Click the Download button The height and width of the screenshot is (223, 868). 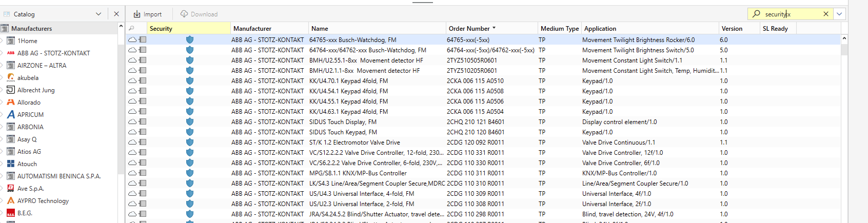tap(199, 14)
